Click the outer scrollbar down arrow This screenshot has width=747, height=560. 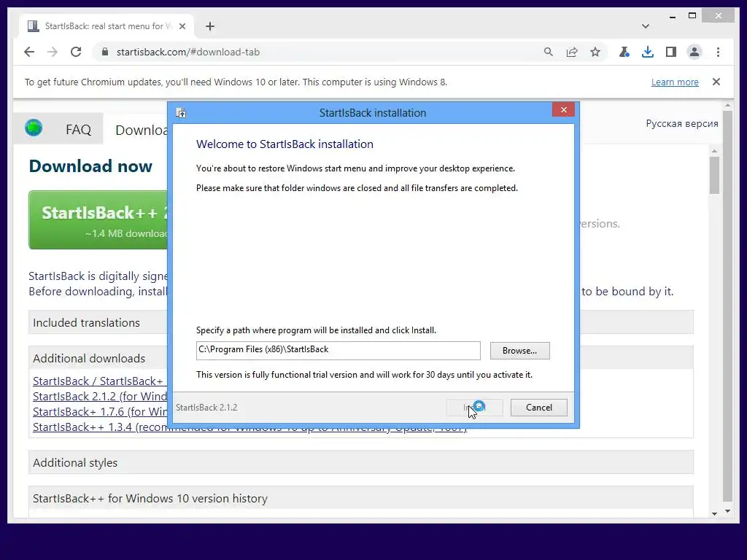click(x=727, y=511)
